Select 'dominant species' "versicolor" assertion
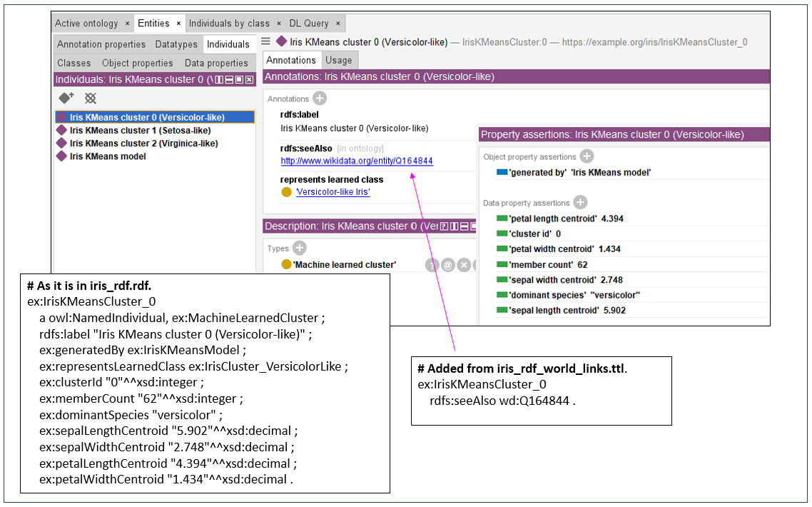Viewport: 812px width, 507px height. point(574,295)
